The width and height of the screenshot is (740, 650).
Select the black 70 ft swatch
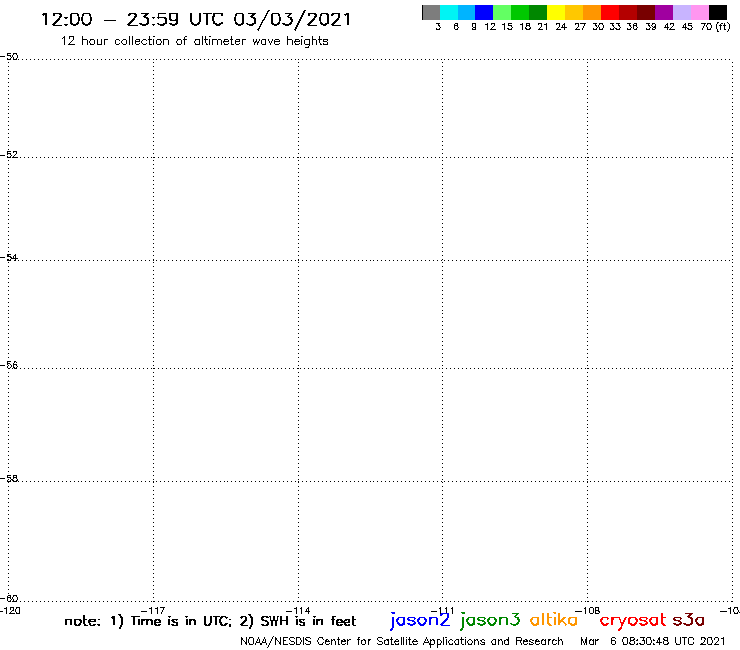click(718, 12)
